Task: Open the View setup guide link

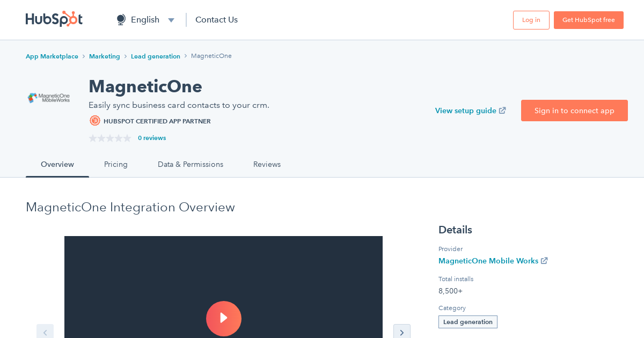Action: click(466, 111)
